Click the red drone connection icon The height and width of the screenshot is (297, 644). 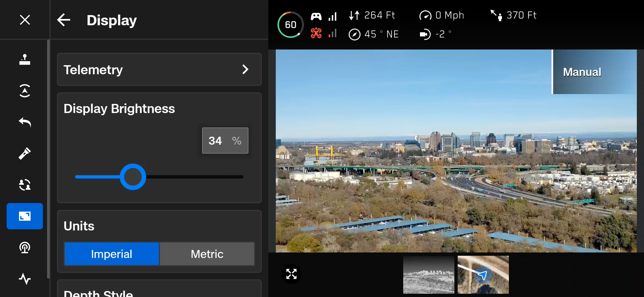(316, 33)
